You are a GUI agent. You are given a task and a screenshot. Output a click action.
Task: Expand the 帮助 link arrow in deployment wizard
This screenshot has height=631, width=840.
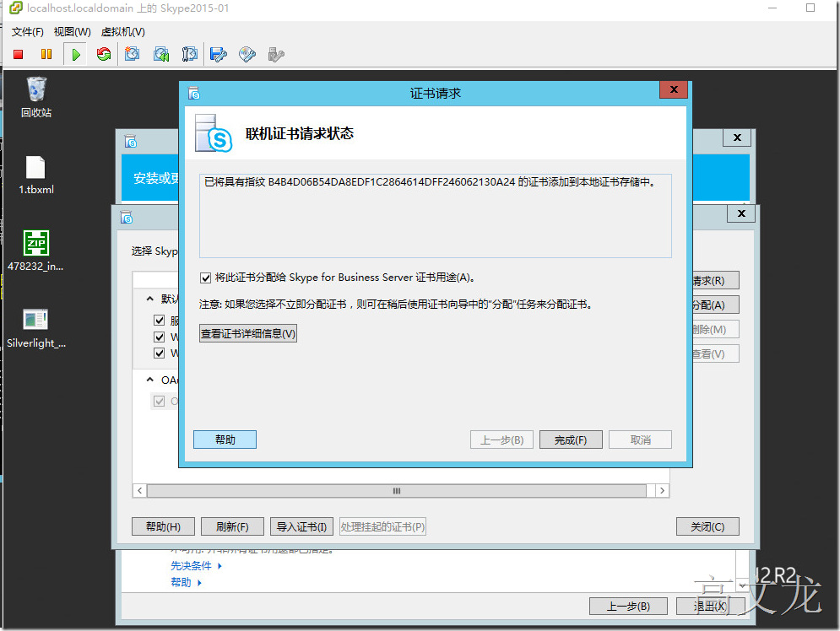200,582
